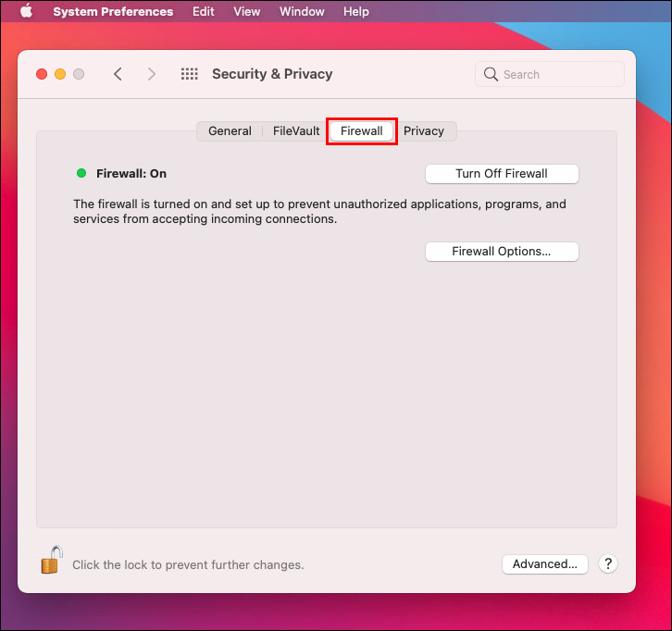
Task: Click the green firewall status indicator
Action: point(81,173)
